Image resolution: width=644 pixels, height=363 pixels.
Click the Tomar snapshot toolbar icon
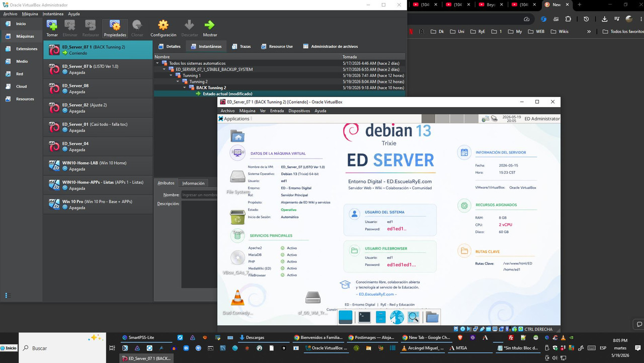52,28
